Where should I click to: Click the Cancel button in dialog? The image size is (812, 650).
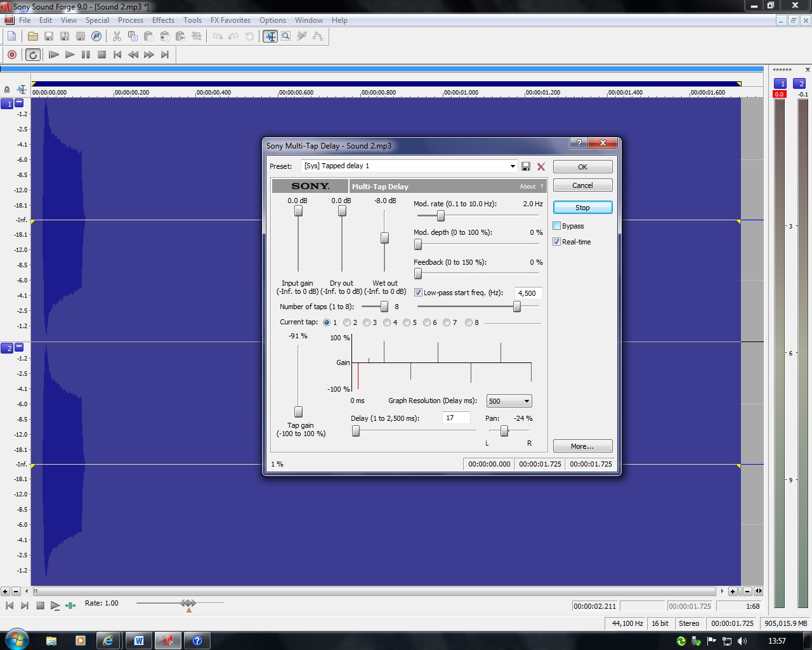pyautogui.click(x=582, y=185)
